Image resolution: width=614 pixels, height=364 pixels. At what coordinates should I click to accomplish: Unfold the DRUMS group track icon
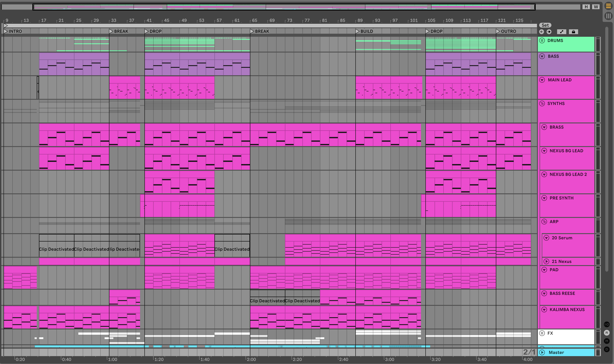click(x=542, y=40)
